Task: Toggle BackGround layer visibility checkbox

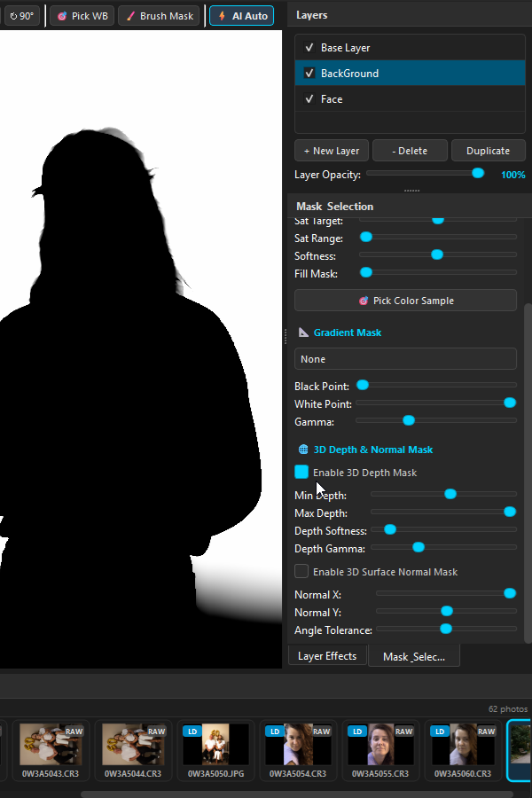Action: pos(309,73)
